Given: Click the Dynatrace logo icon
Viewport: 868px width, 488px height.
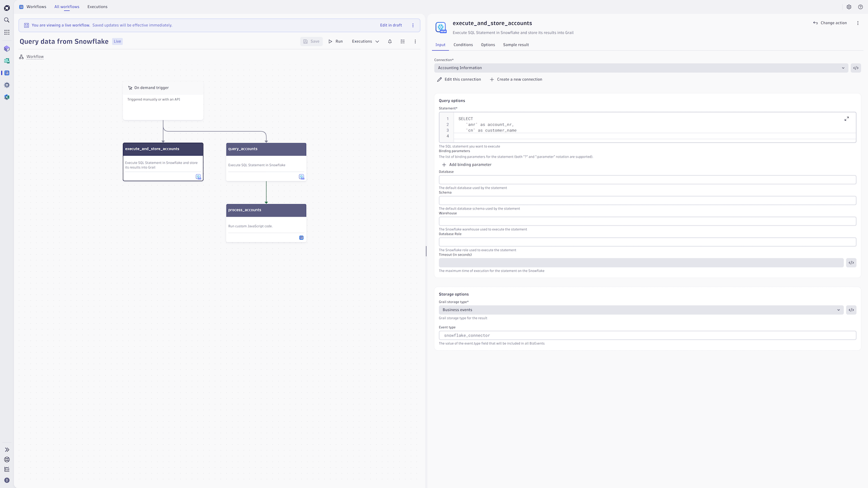Looking at the screenshot, I should [x=6, y=7].
